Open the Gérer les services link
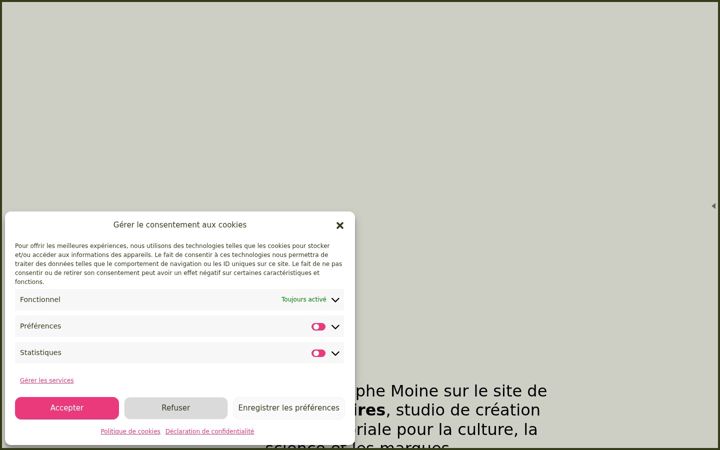This screenshot has height=450, width=720. click(46, 380)
